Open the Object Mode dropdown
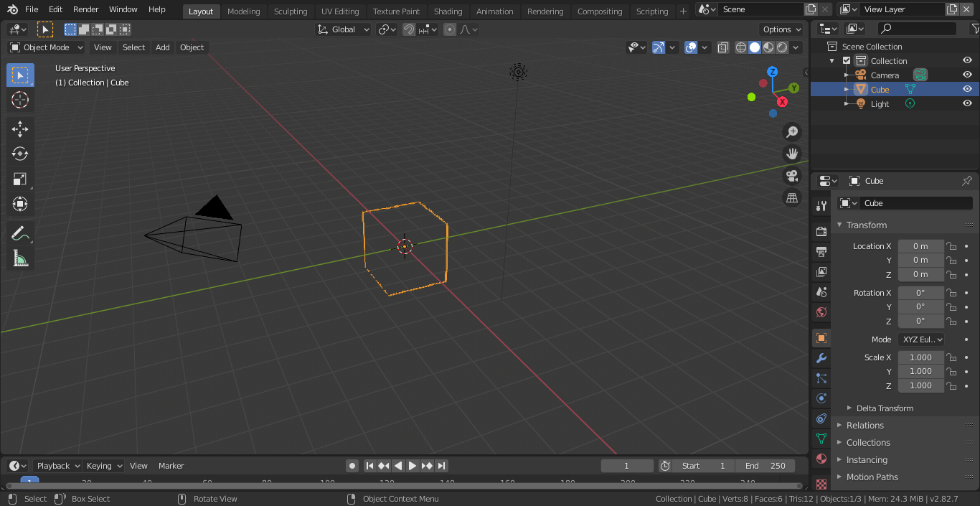Screen dimensions: 980x506 click(x=47, y=47)
